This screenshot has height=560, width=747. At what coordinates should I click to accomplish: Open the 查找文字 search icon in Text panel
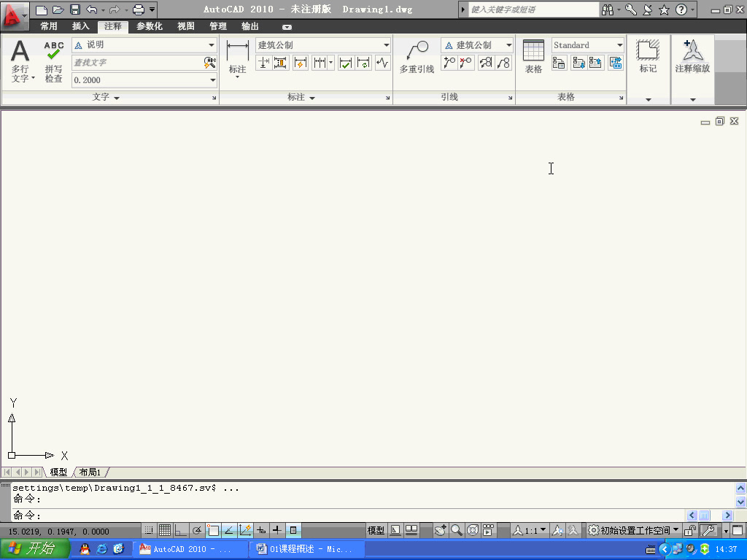point(211,63)
